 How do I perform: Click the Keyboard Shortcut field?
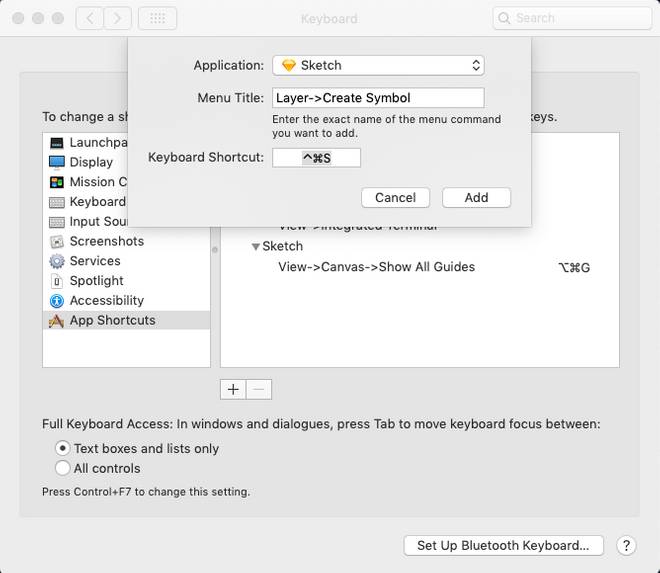tap(316, 158)
